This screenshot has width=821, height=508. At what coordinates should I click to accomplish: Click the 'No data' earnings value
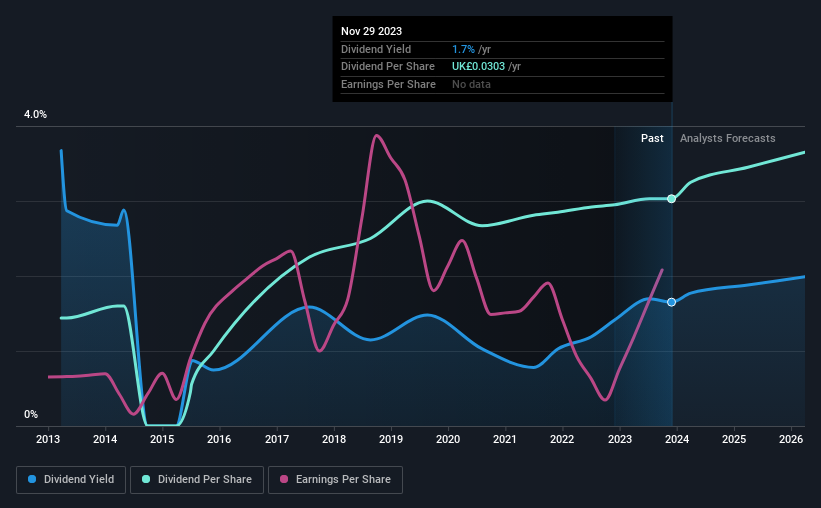pyautogui.click(x=471, y=84)
